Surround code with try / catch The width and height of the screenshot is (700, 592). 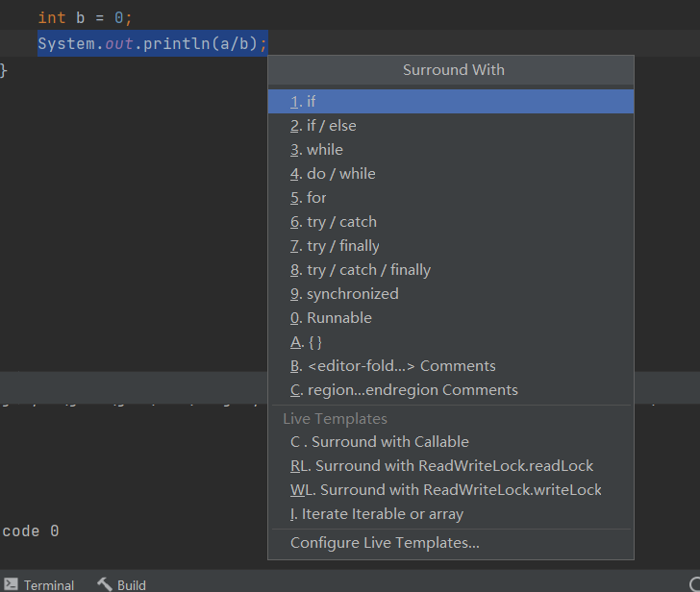(341, 222)
